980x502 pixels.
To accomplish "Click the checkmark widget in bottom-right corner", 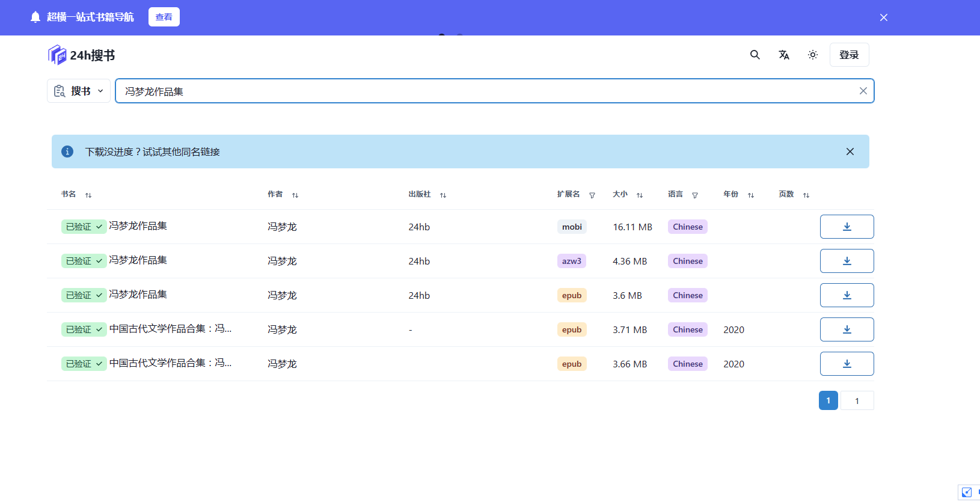I will pos(967,492).
